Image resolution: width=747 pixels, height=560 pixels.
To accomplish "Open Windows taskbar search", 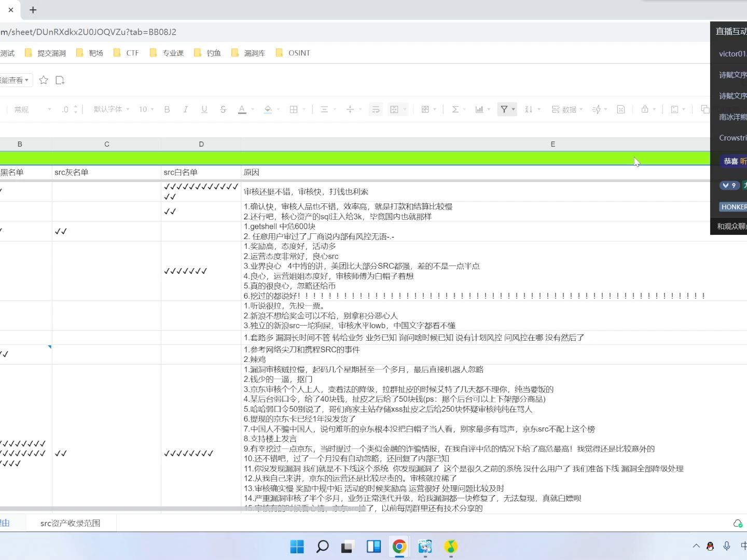I will tap(322, 547).
